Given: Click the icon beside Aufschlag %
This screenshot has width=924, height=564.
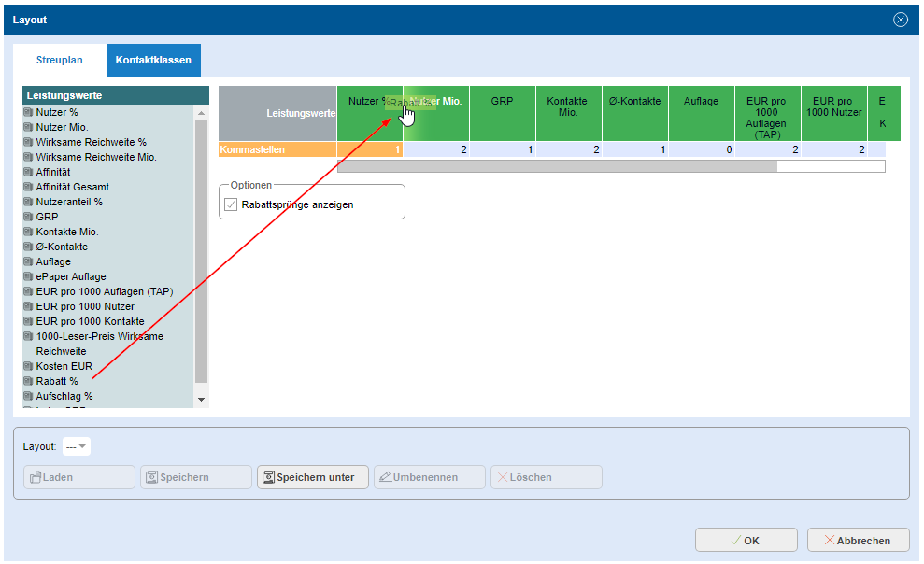Looking at the screenshot, I should (28, 396).
